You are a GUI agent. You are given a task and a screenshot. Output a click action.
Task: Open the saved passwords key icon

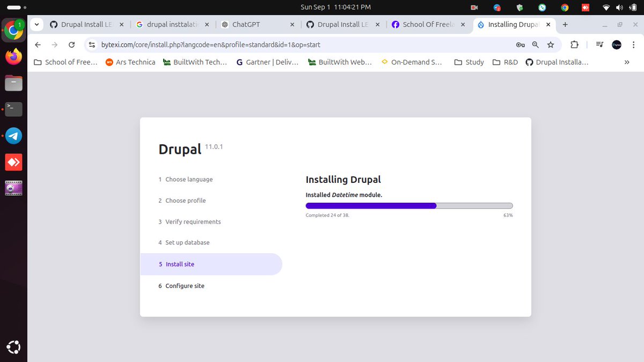[520, 45]
